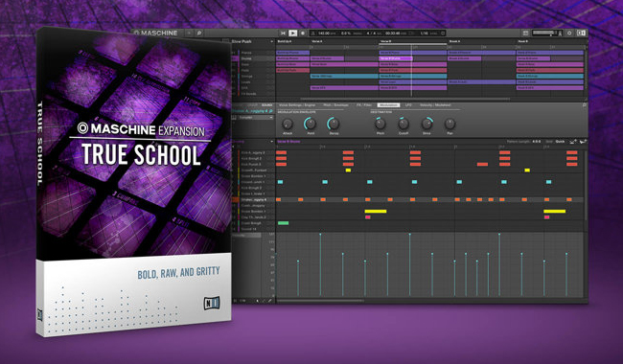This screenshot has height=364, width=623.
Task: Click the highlighted Verse B Drums clip
Action: pyautogui.click(x=396, y=58)
